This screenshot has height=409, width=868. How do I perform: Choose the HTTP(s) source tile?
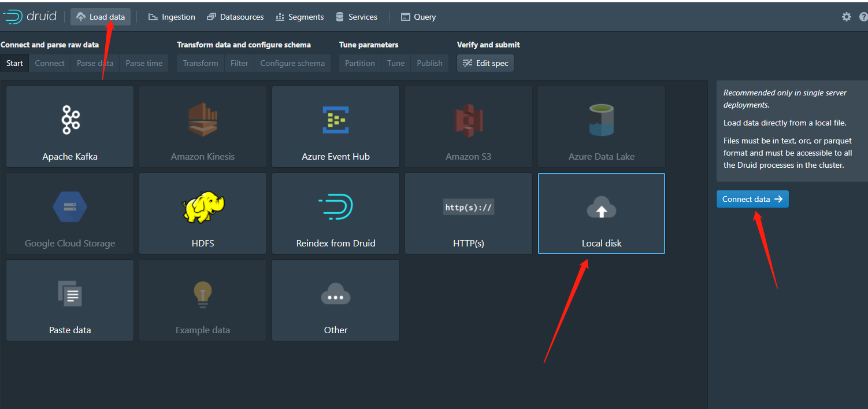[x=469, y=213]
